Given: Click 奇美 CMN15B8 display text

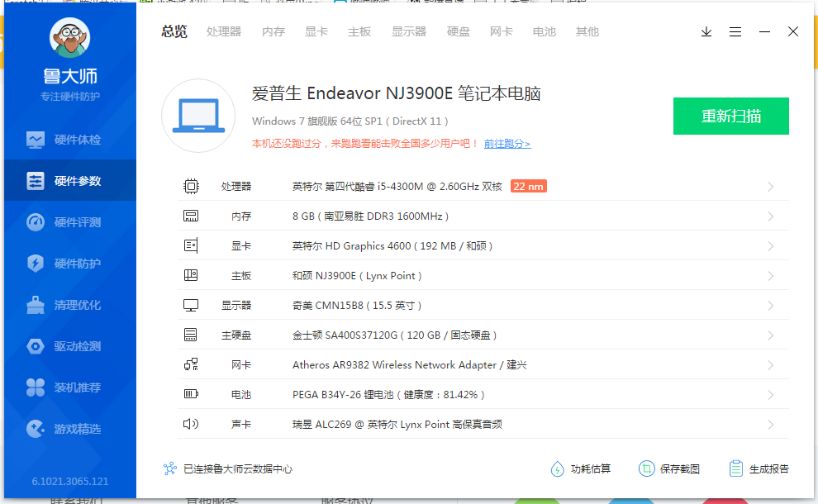Looking at the screenshot, I should (357, 305).
